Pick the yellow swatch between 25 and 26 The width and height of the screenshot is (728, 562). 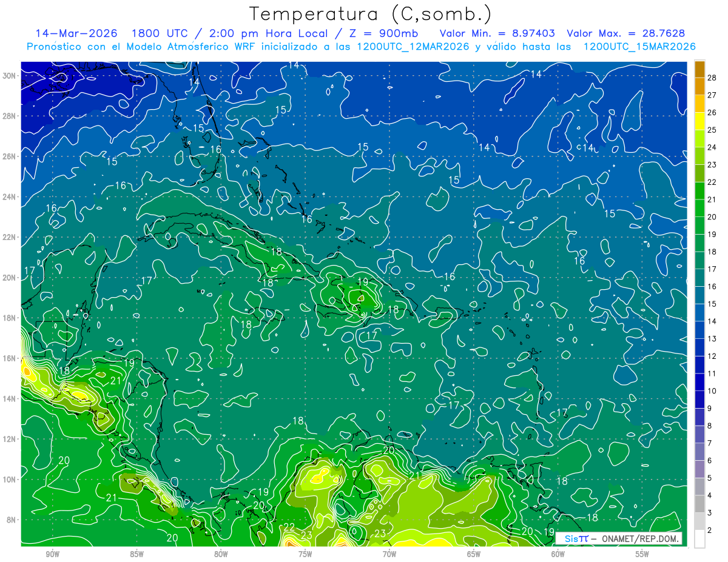click(x=699, y=121)
